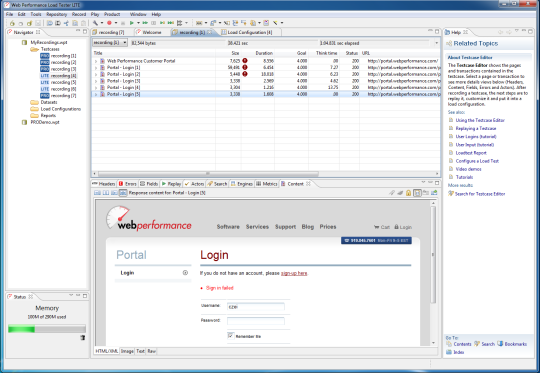Click the first layout icon in Content toolbar
Viewport: 540px width, 373px height.
click(97, 193)
